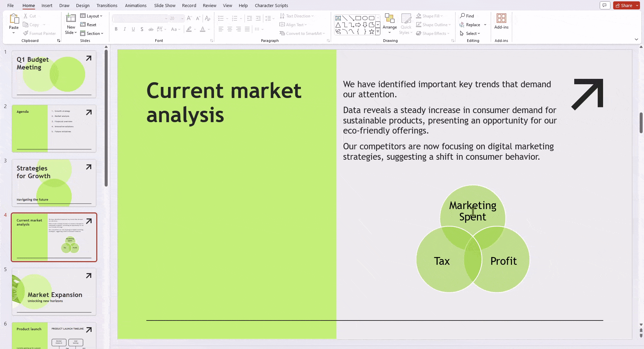
Task: Select the Market Expansion slide thumbnail
Action: coord(54,292)
